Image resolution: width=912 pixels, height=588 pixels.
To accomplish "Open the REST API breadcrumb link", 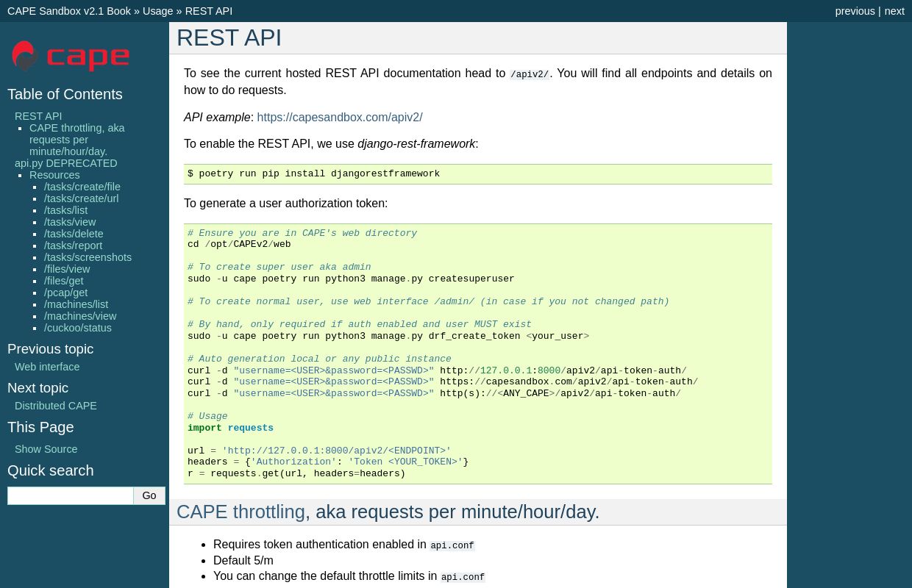I will pos(208,11).
